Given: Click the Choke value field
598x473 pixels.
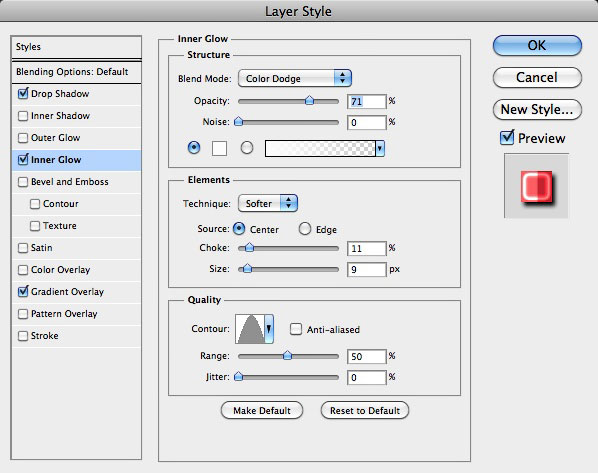Looking at the screenshot, I should (367, 249).
